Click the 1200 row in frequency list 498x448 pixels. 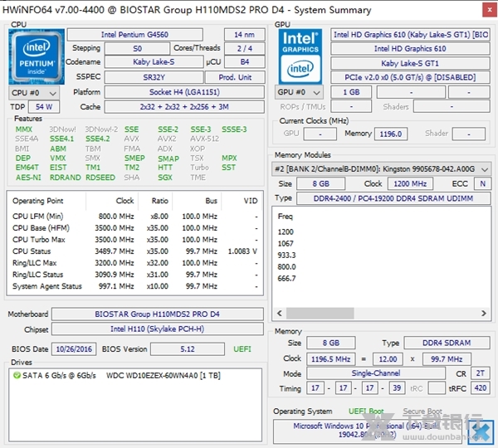coord(286,231)
